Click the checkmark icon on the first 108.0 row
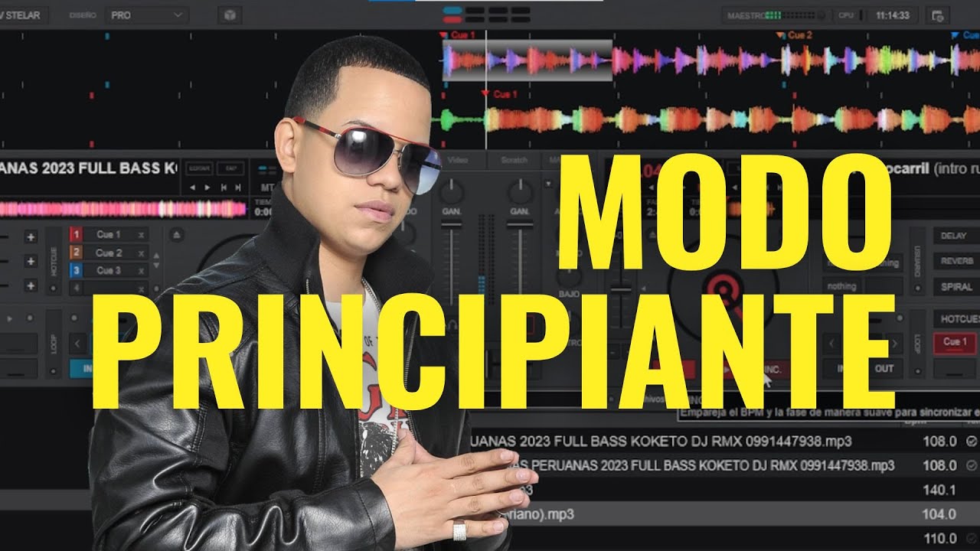The width and height of the screenshot is (980, 551). pos(972,442)
